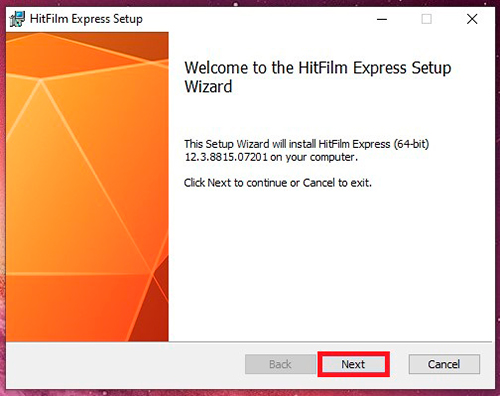Click the HitFilm Express Setup installer icon
This screenshot has width=500, height=396.
[17, 19]
